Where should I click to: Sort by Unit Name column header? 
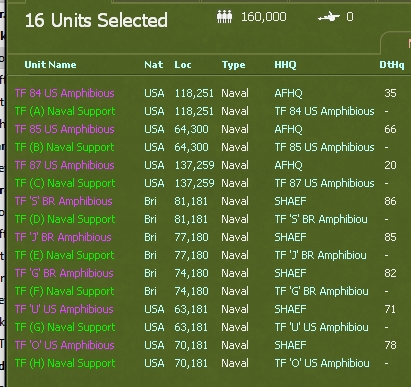click(x=50, y=65)
